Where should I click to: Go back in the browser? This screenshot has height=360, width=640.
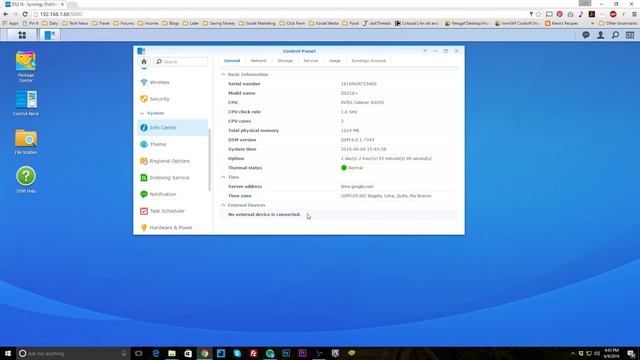tap(6, 14)
